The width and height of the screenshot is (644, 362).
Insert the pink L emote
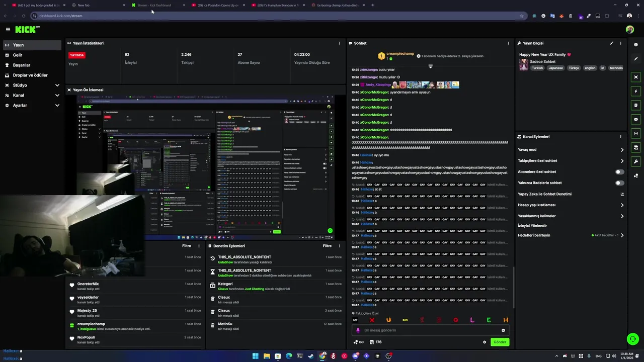tap(472, 320)
